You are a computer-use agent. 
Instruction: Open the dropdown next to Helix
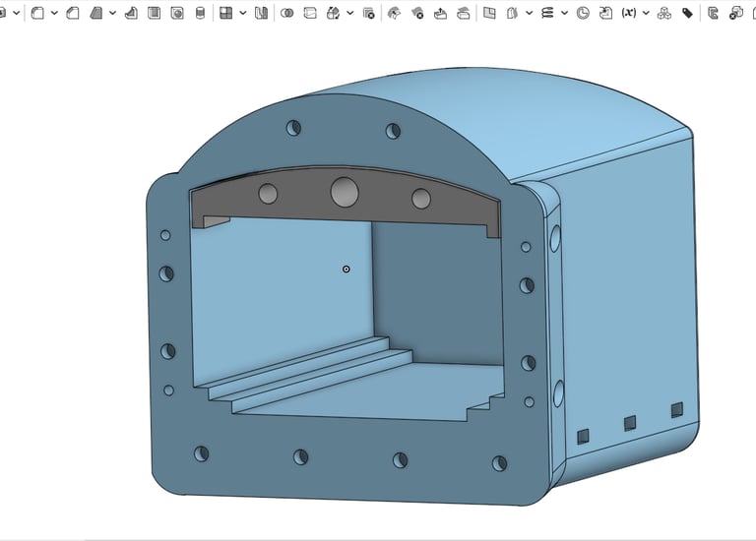pyautogui.click(x=565, y=13)
